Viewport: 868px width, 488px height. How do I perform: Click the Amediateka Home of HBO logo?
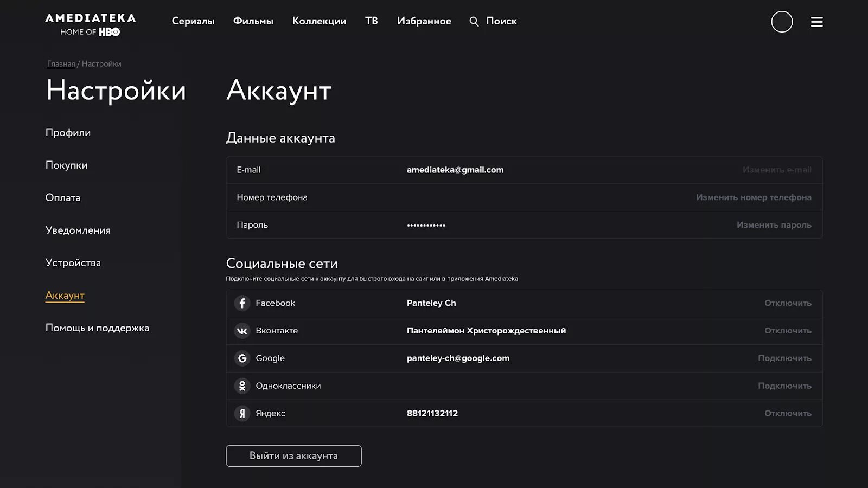click(90, 25)
